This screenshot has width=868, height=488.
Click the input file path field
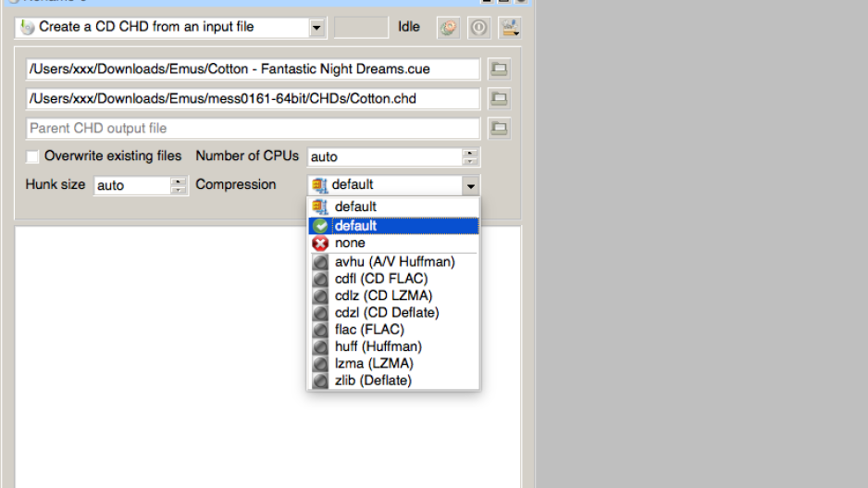(253, 69)
